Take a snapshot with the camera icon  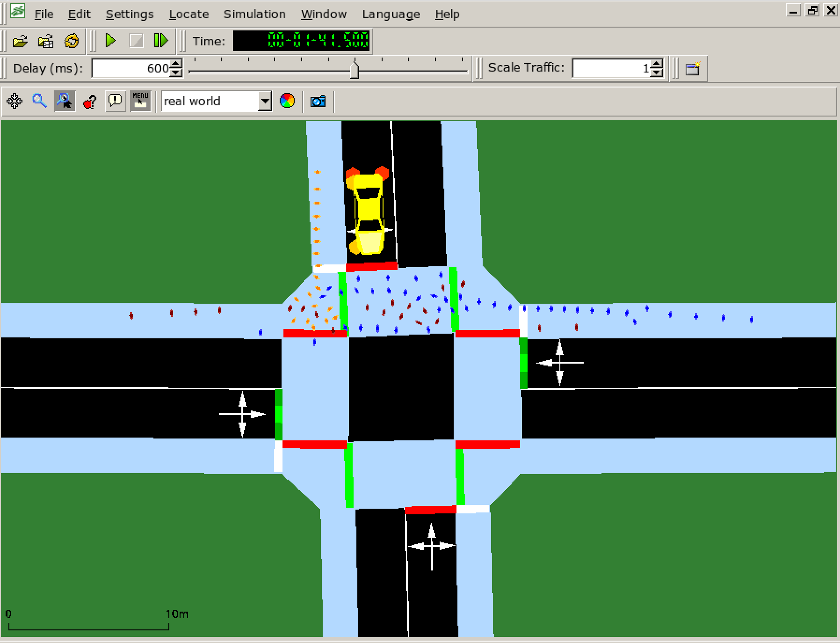(x=318, y=101)
